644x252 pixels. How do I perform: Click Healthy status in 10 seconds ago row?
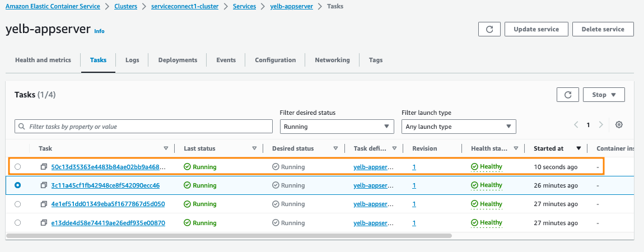click(487, 167)
